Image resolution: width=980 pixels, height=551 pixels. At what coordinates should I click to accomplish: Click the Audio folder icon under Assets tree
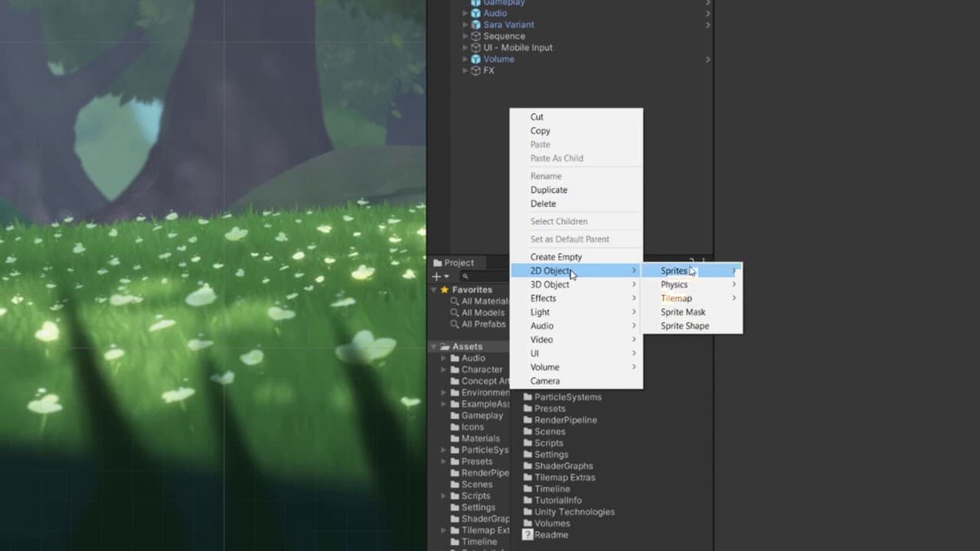pyautogui.click(x=455, y=358)
